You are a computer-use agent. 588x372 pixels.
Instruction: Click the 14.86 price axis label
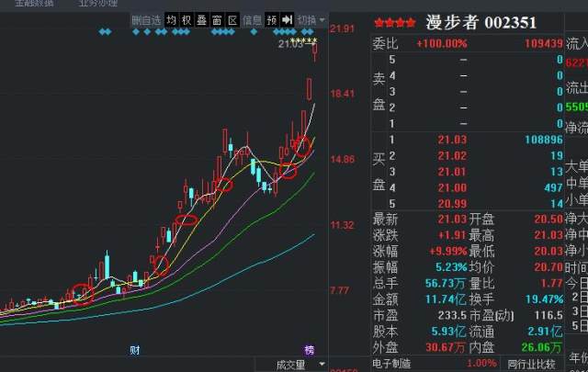[x=342, y=160]
